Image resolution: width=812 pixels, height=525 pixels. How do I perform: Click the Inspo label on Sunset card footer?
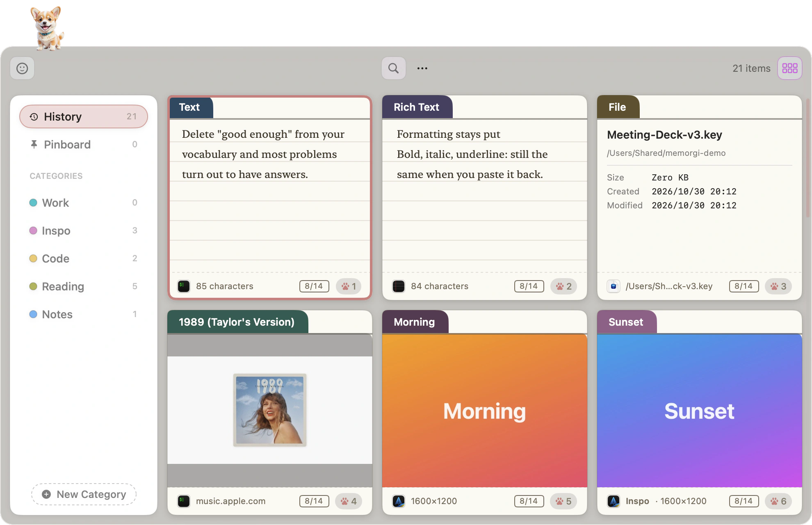[637, 501]
